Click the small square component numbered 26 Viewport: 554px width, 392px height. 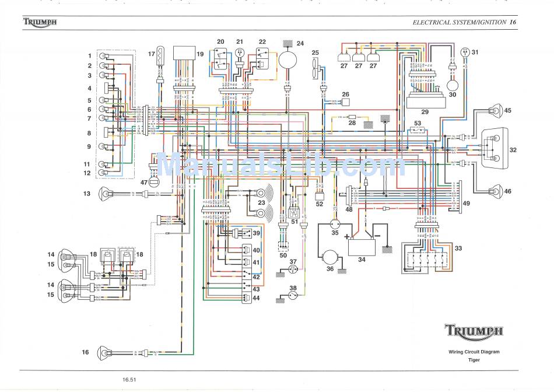click(346, 102)
